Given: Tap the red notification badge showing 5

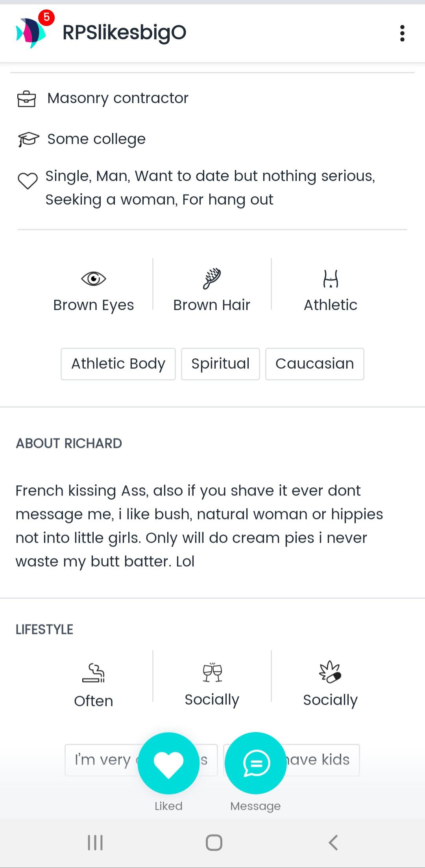Looking at the screenshot, I should [46, 17].
